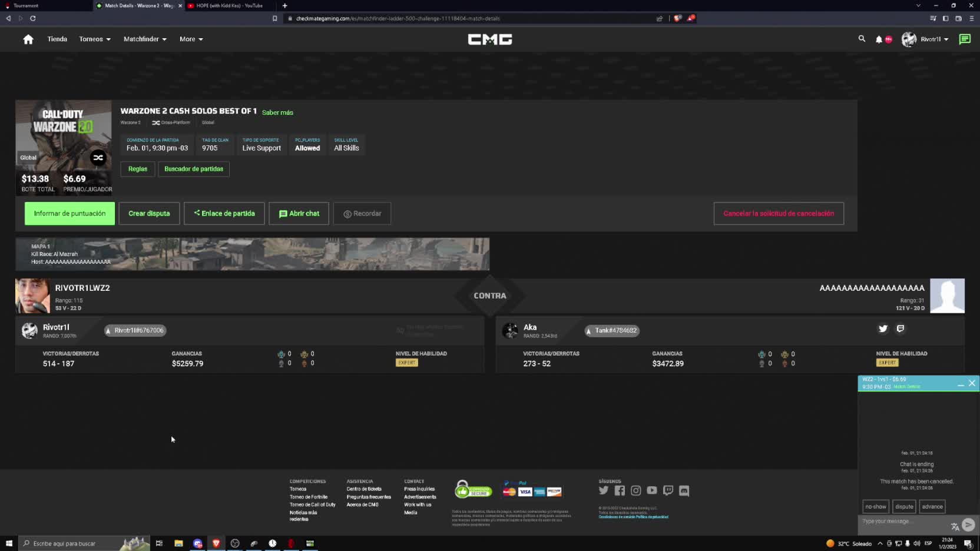Open the Rivotr1l player name link

click(56, 327)
